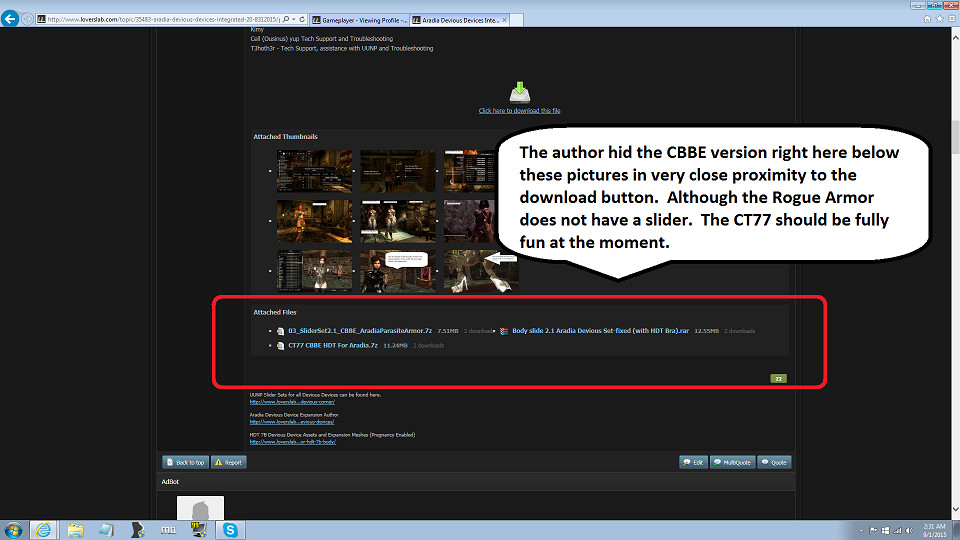Open Internet Explorer home icon
Screen dimensions: 960x540
(925, 19)
